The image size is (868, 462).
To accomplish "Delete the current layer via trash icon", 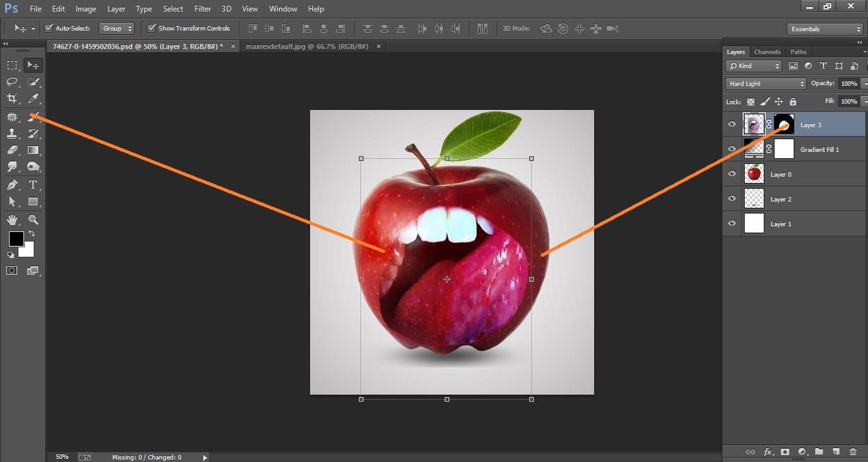I will (x=853, y=452).
